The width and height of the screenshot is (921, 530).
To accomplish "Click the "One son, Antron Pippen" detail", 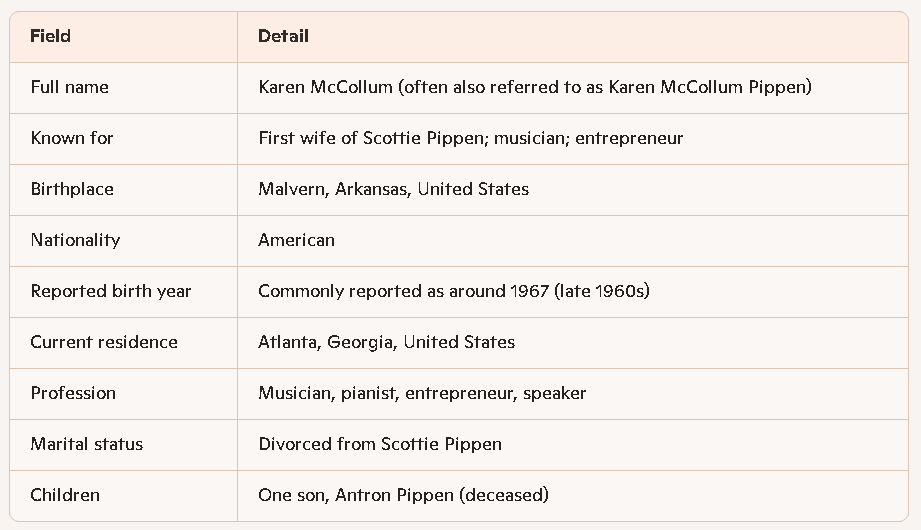I will (403, 495).
